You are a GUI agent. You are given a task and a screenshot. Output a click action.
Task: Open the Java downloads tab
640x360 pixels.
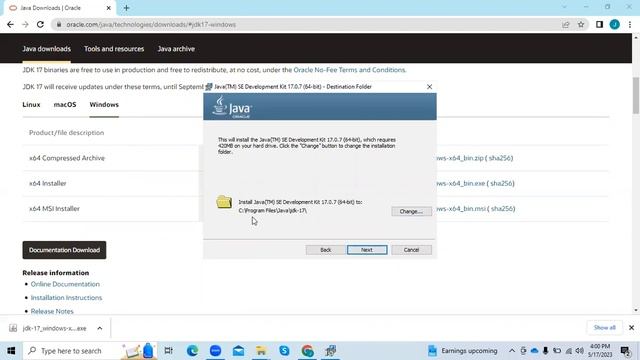pos(47,49)
